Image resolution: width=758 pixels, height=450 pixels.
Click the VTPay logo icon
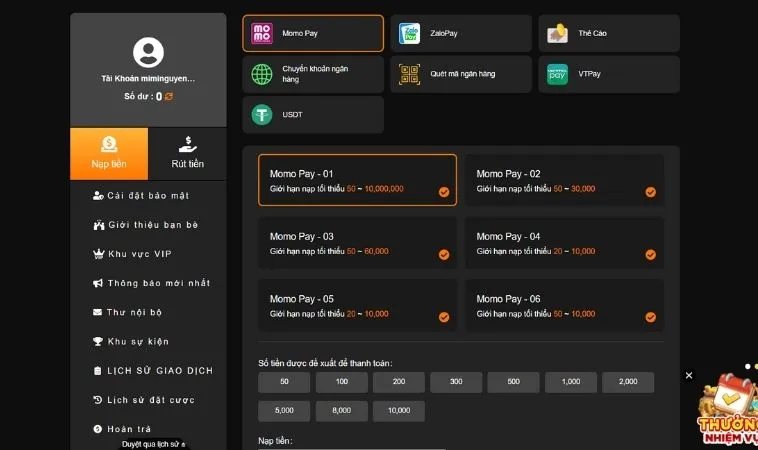click(557, 74)
